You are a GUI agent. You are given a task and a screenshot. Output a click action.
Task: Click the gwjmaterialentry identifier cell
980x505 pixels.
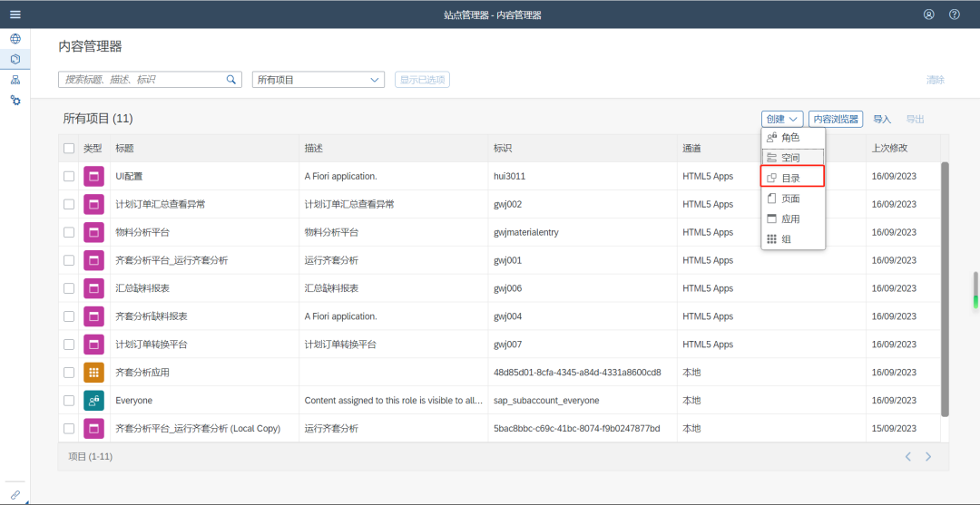[526, 232]
